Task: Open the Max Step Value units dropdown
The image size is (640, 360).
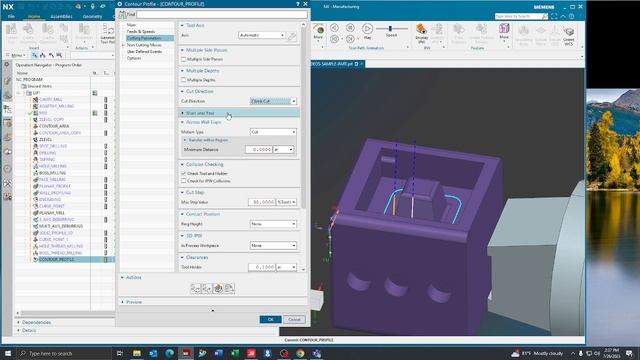Action: 287,202
